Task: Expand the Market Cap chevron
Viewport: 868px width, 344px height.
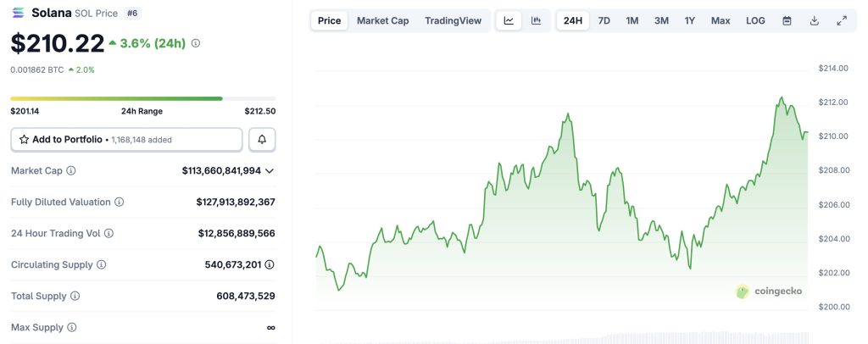Action: click(x=270, y=171)
